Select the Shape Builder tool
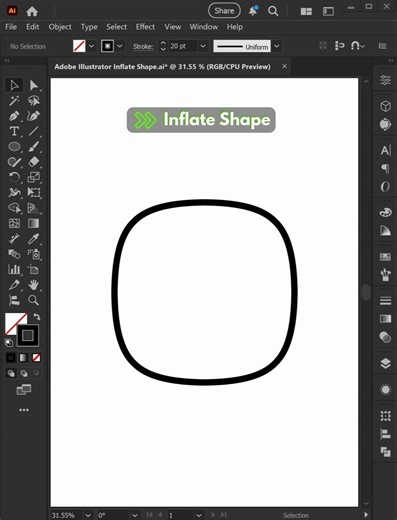This screenshot has width=397, height=520. 14,208
